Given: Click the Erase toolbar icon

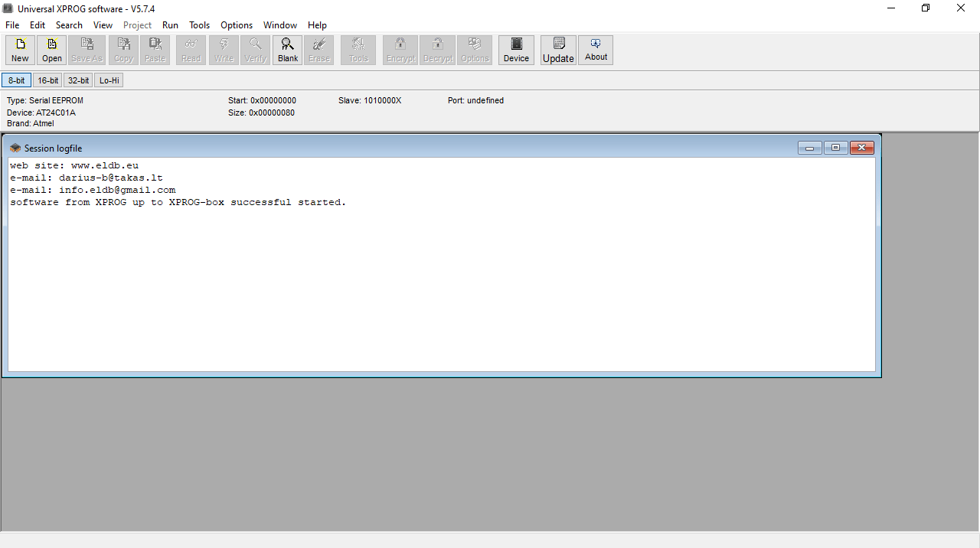Looking at the screenshot, I should pyautogui.click(x=319, y=50).
